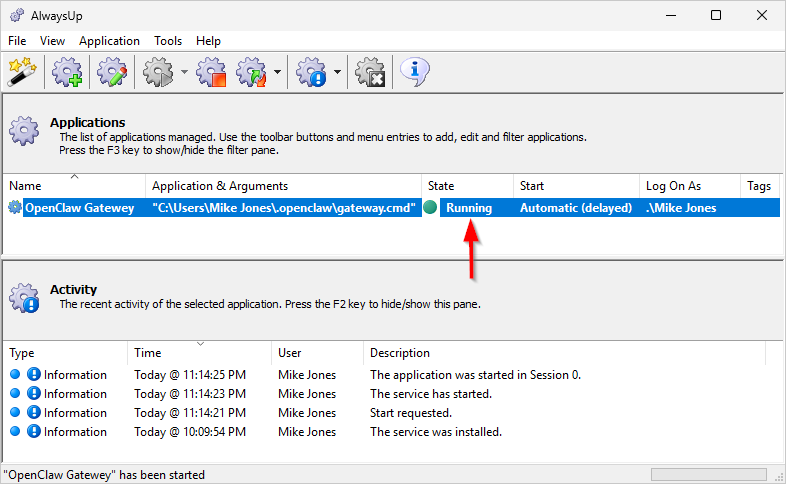This screenshot has width=786, height=484.
Task: Select the OpenClaw Gateway application row
Action: [79, 208]
